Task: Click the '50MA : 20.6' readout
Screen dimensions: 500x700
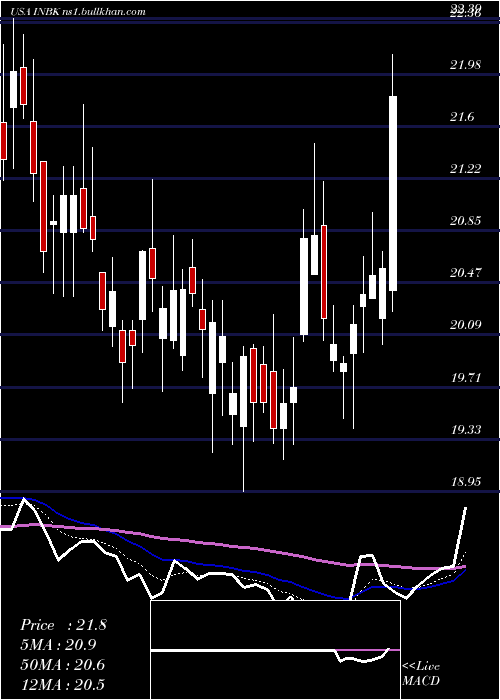Action: point(62,665)
